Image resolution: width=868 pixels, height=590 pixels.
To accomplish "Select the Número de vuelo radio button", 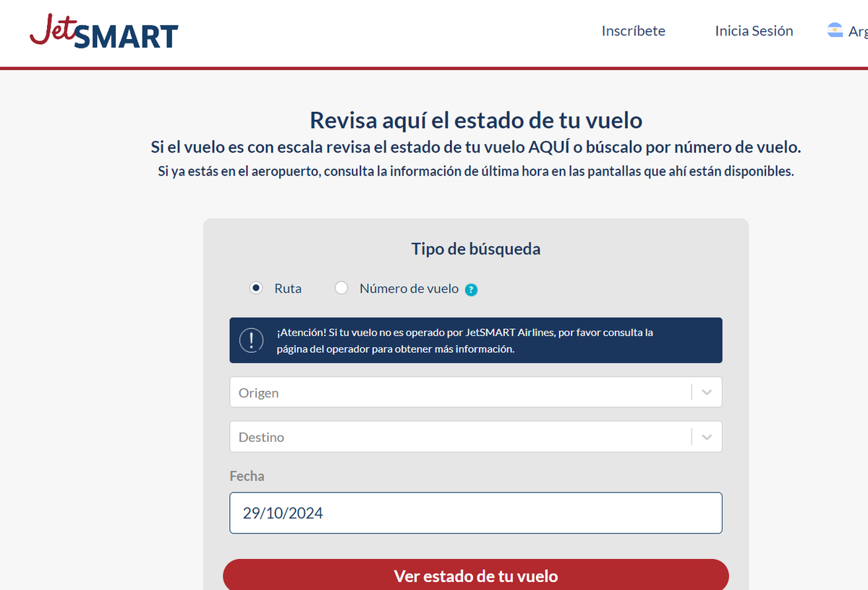I will click(x=341, y=288).
